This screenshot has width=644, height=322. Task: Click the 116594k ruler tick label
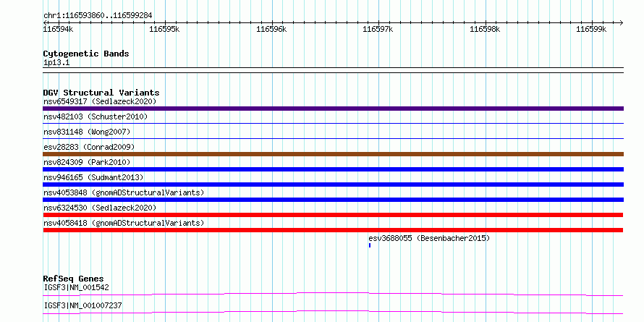click(59, 29)
